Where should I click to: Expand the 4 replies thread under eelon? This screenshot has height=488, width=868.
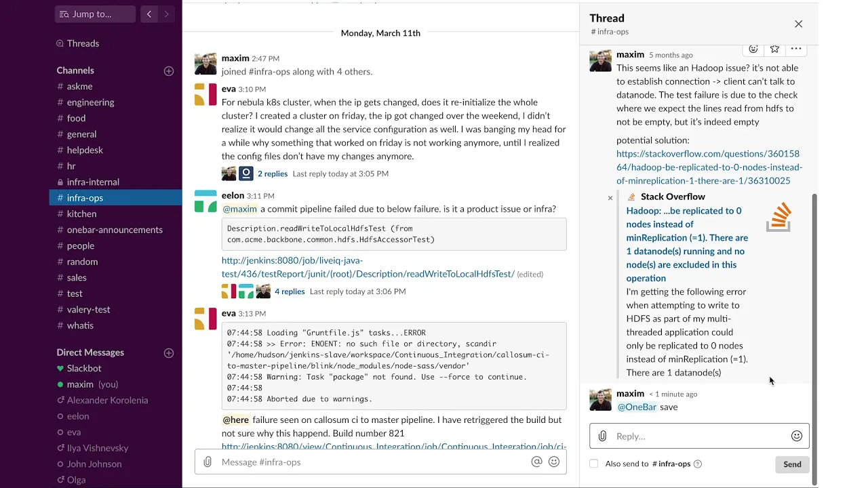[290, 291]
